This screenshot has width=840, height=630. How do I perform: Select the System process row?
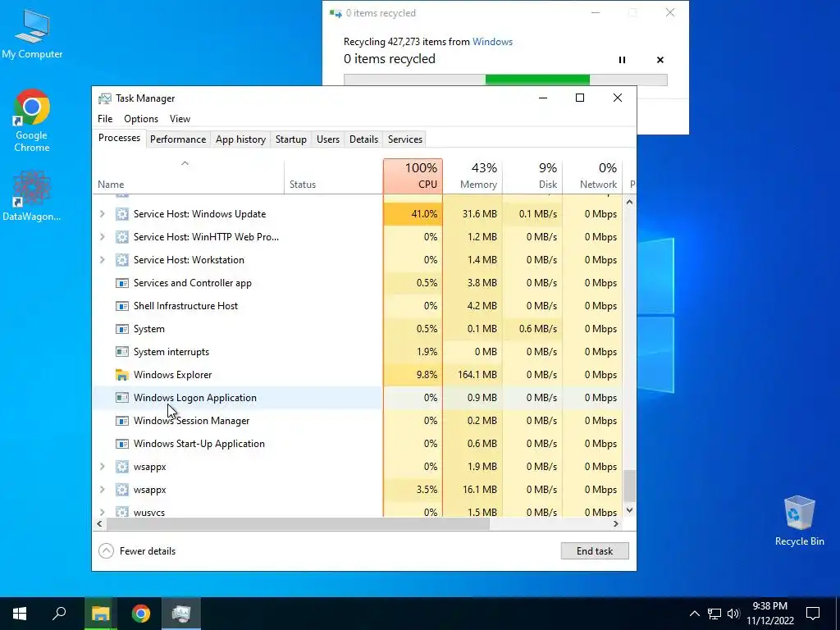tap(358, 329)
